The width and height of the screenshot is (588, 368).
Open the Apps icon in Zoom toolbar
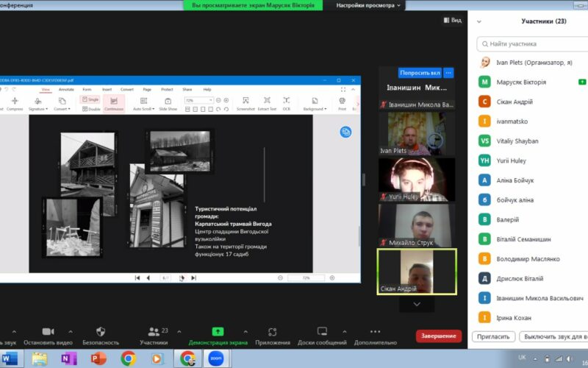point(272,332)
